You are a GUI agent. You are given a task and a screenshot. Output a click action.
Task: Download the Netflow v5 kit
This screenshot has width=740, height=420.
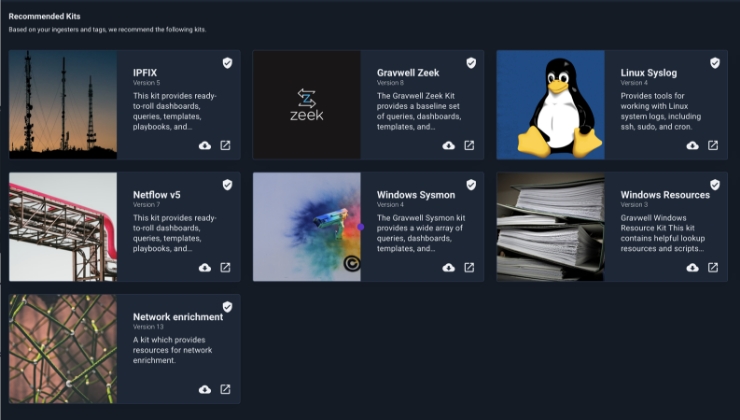coord(205,268)
